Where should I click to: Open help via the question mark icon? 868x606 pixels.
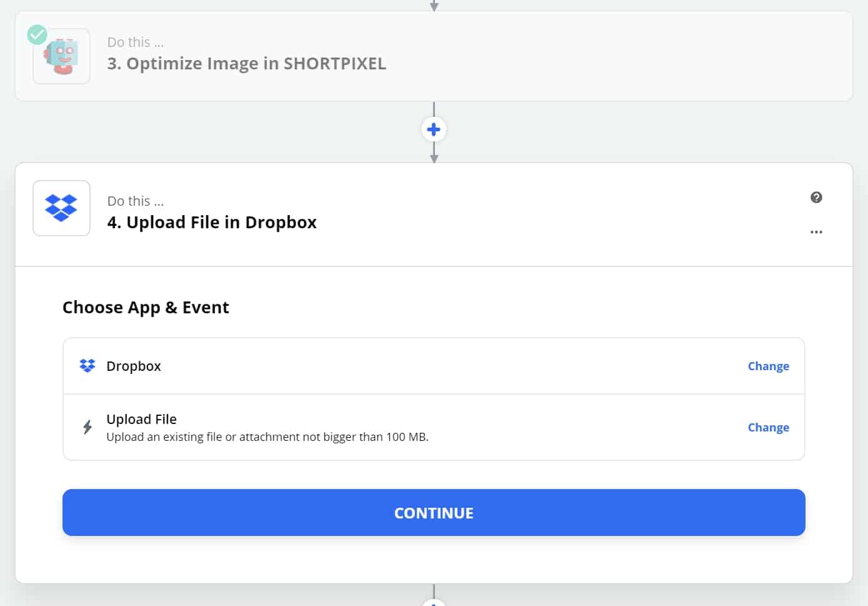pyautogui.click(x=816, y=198)
